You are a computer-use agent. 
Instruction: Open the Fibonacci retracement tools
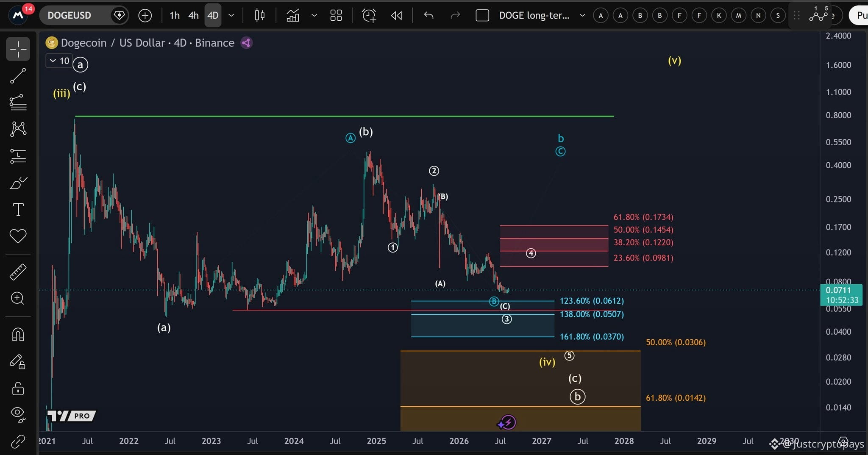click(x=18, y=102)
